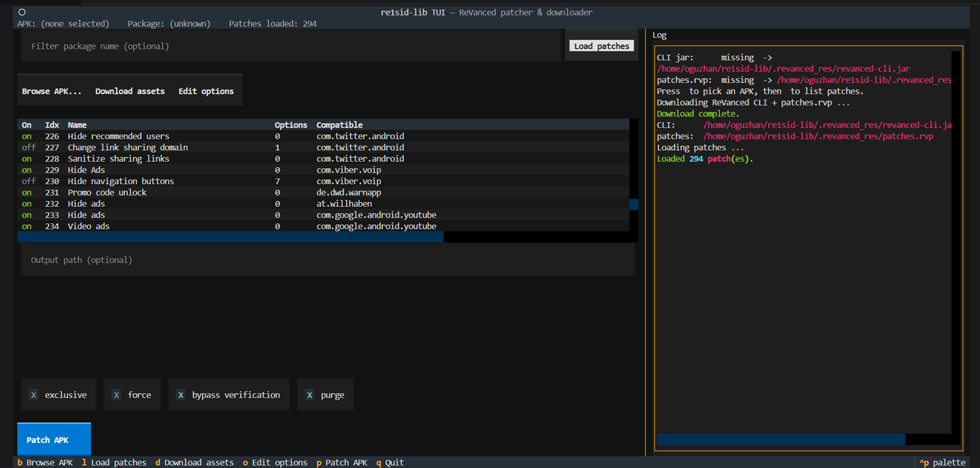This screenshot has width=980, height=468.
Task: Click the p Patch APK footer shortcut
Action: [342, 462]
